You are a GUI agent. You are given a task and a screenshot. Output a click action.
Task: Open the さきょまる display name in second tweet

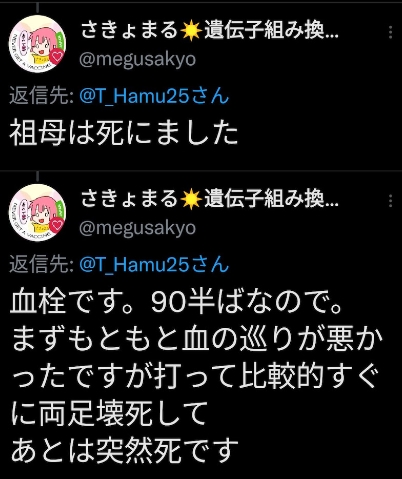[210, 200]
